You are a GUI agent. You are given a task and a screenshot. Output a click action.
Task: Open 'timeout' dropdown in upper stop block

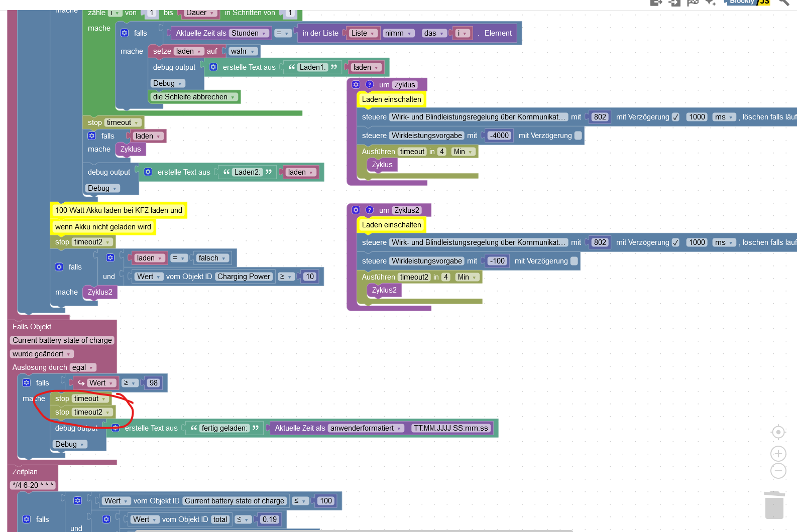(x=123, y=122)
